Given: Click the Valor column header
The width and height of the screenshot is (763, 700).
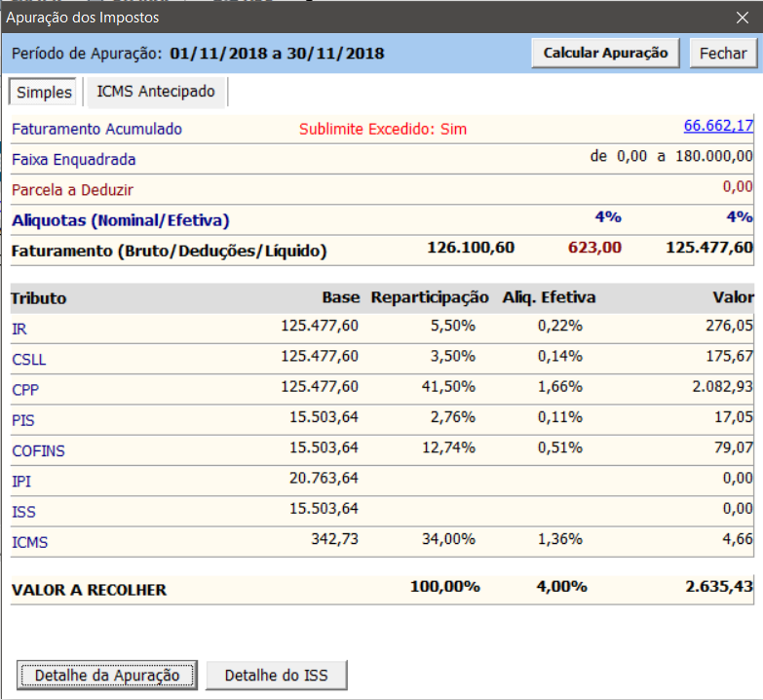Looking at the screenshot, I should (732, 298).
